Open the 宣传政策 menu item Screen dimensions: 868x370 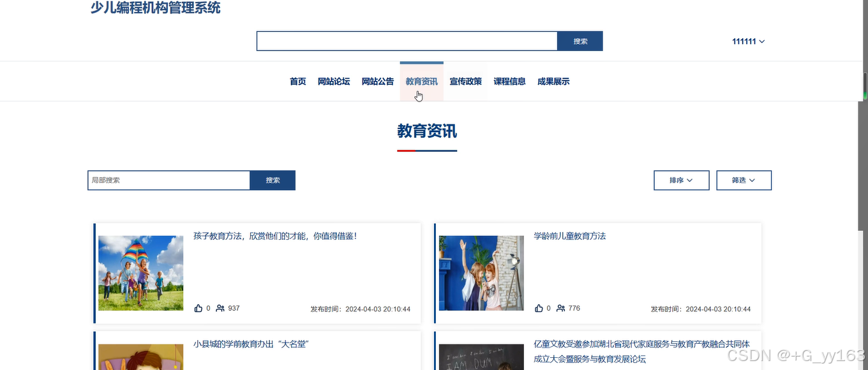point(466,82)
